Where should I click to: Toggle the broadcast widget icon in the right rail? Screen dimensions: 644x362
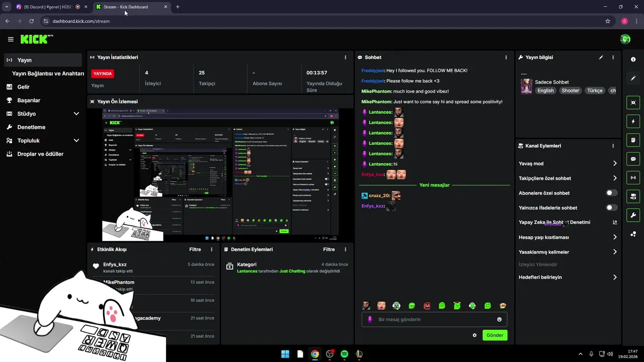633,177
